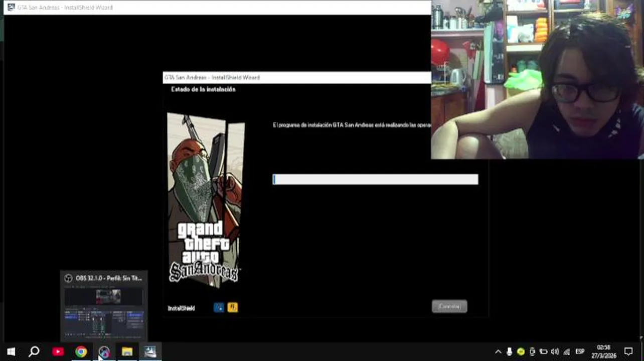Click the GTA San Andreas cover artwork
This screenshot has height=361, width=644.
206,201
